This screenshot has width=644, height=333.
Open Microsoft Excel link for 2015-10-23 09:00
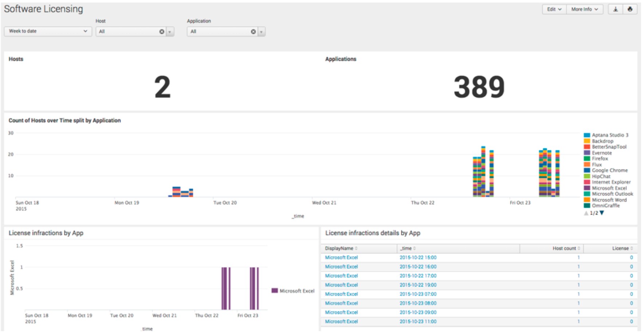pyautogui.click(x=341, y=312)
